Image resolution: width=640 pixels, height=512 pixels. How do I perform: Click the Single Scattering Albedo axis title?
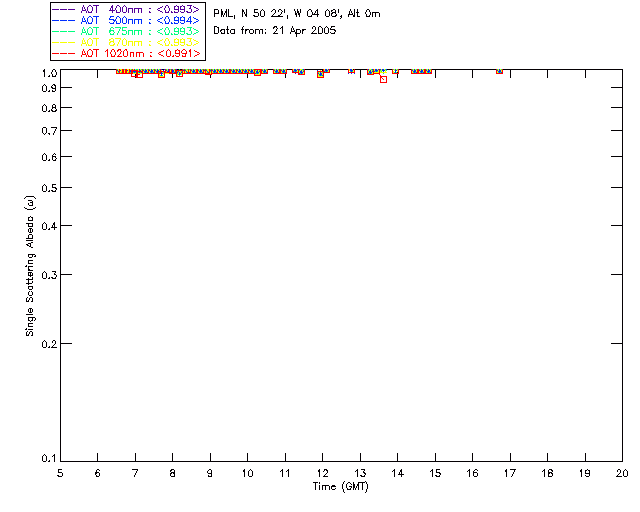coord(30,266)
